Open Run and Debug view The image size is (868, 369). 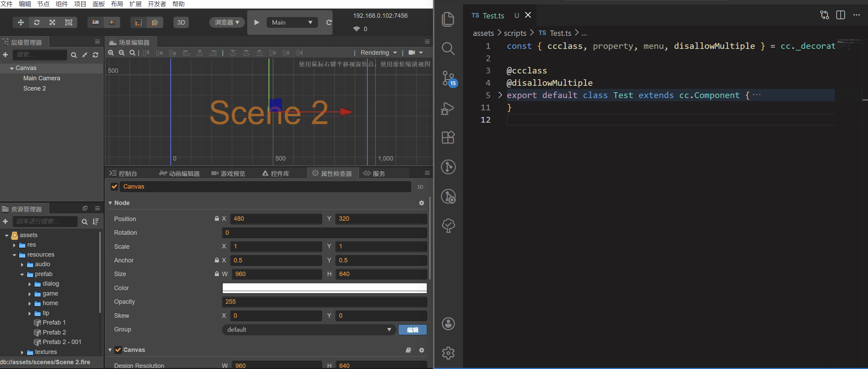pos(448,109)
